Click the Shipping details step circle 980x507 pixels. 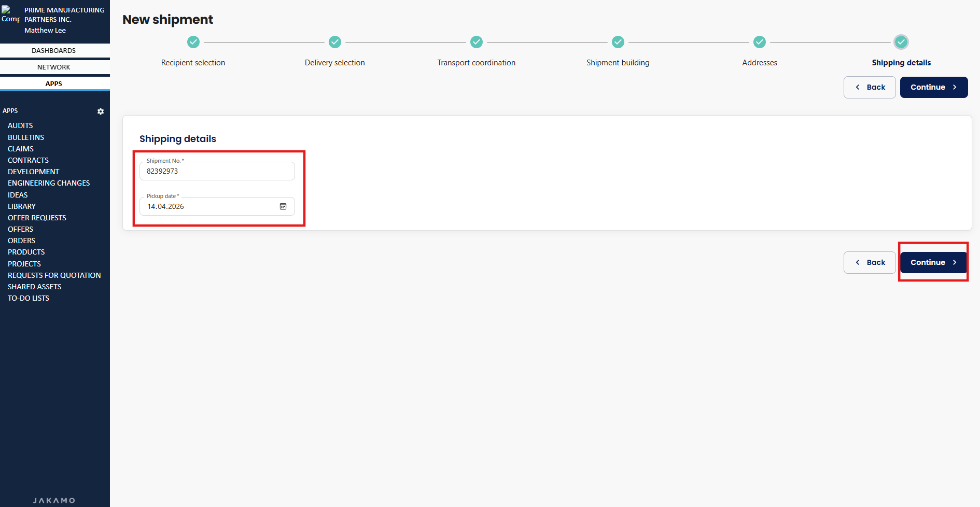coord(901,42)
